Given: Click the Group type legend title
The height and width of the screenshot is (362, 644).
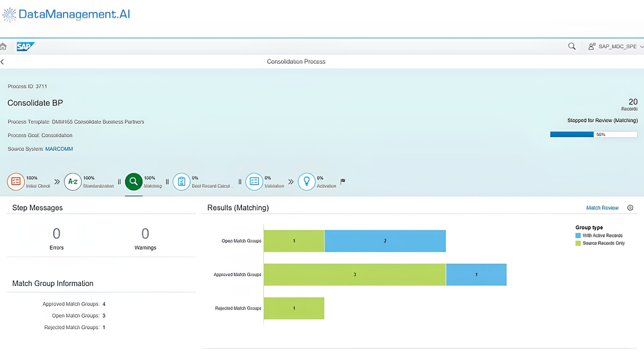Looking at the screenshot, I should point(589,228).
